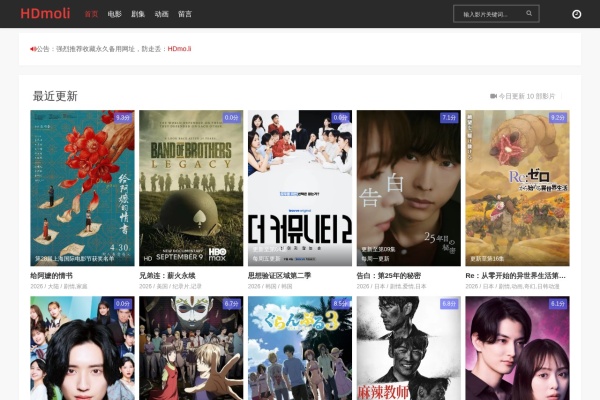
Task: Click the 9.3分 rating badge
Action: (123, 118)
